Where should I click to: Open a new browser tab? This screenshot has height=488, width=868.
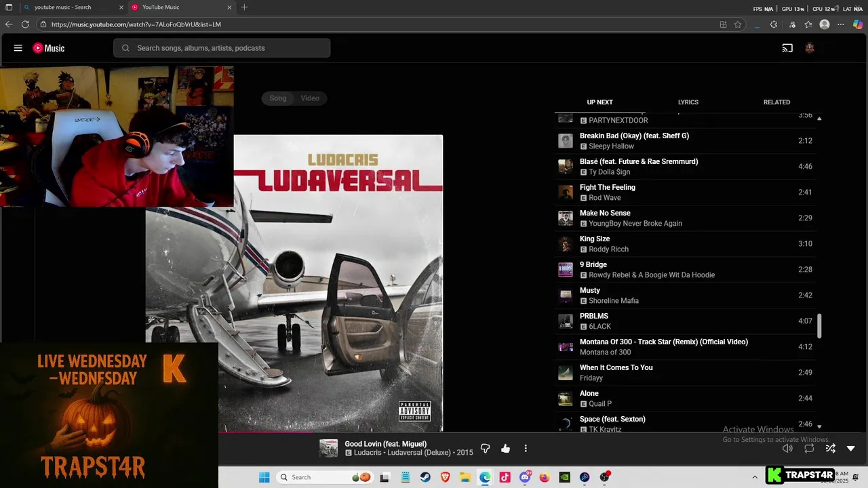[x=244, y=7]
